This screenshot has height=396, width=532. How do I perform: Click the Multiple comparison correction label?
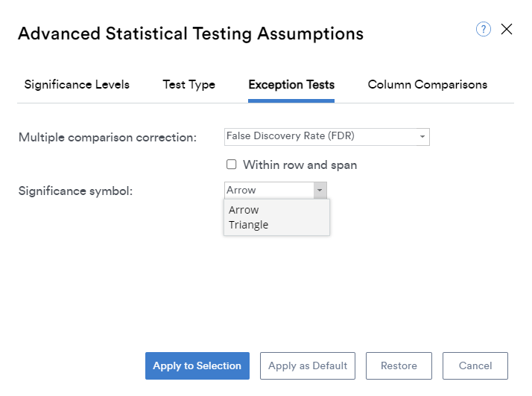click(107, 138)
